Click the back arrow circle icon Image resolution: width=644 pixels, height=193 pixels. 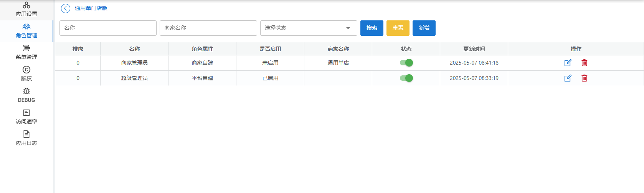[66, 8]
